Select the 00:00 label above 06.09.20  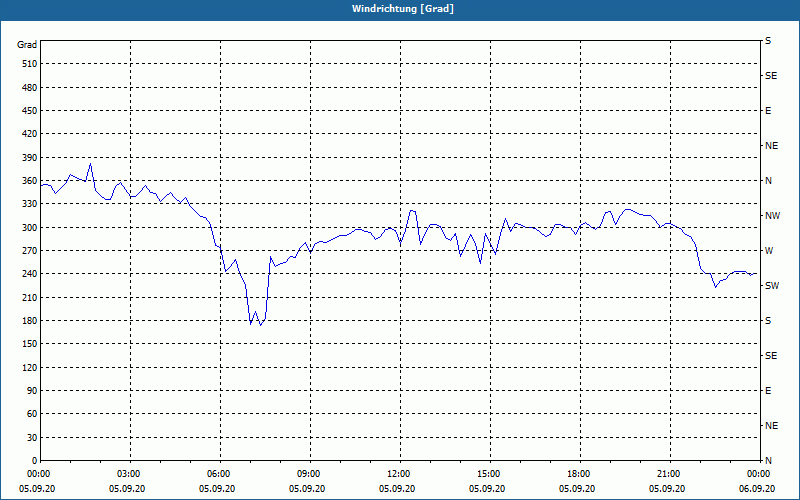click(758, 474)
